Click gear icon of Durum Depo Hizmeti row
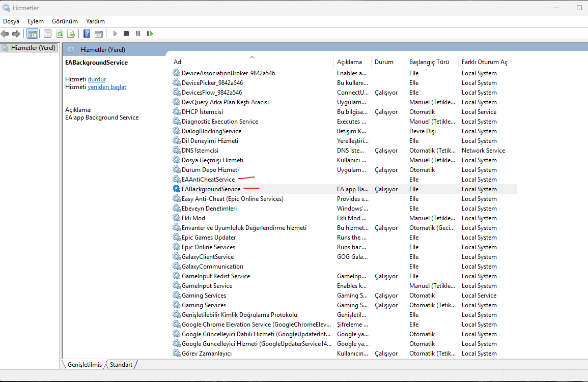The width and height of the screenshot is (588, 382). point(176,170)
